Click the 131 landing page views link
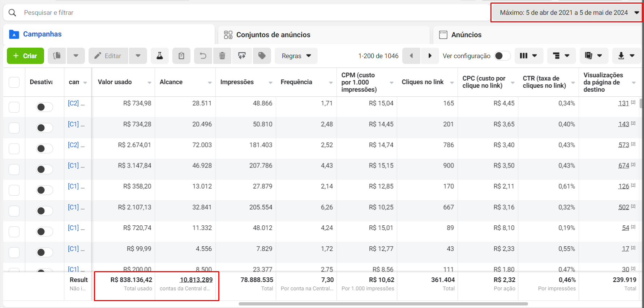Image resolution: width=644 pixels, height=308 pixels. tap(624, 103)
